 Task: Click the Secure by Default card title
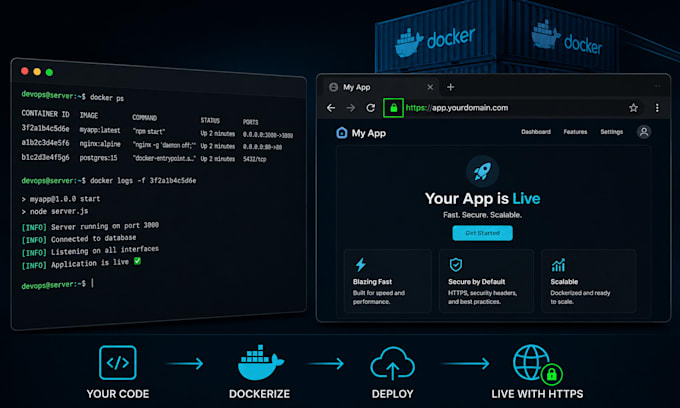[476, 282]
